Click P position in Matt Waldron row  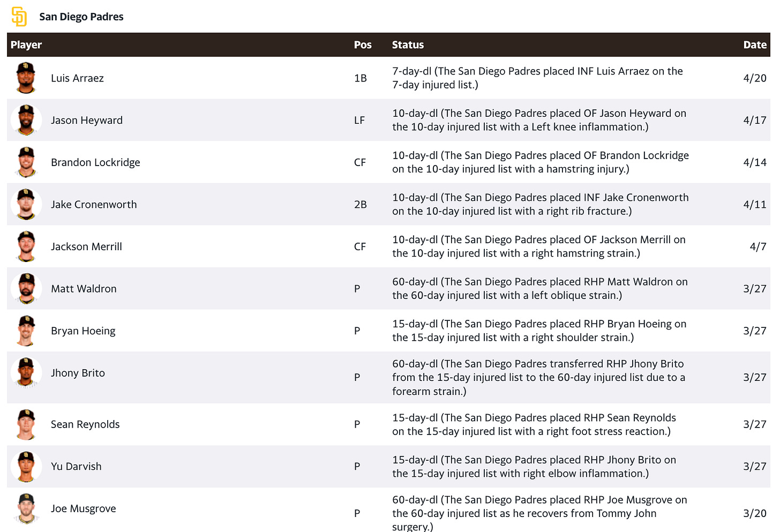357,289
